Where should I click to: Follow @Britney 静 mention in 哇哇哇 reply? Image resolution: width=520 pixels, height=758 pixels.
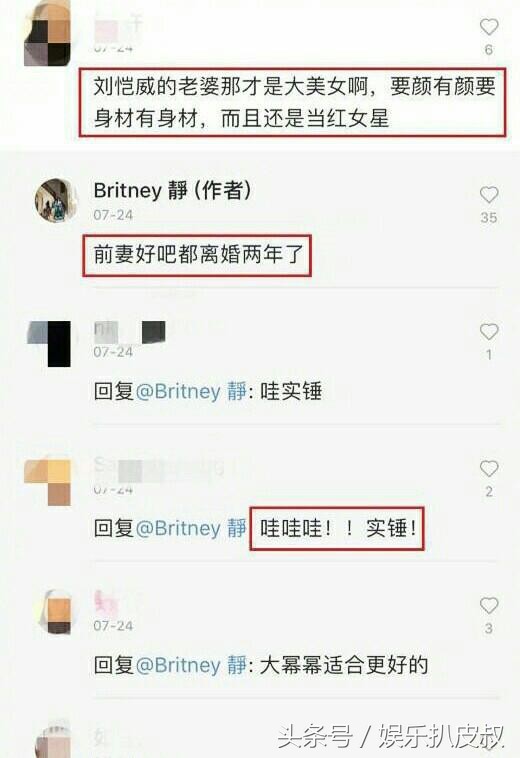(x=191, y=528)
